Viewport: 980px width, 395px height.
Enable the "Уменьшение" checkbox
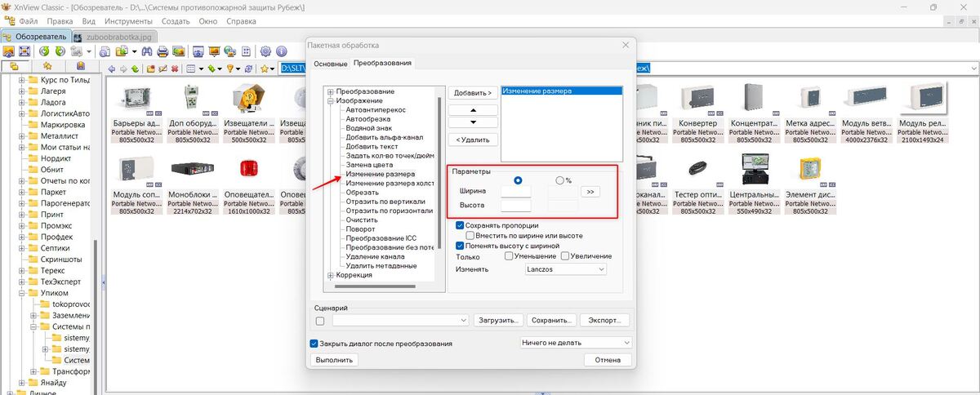[x=508, y=256]
